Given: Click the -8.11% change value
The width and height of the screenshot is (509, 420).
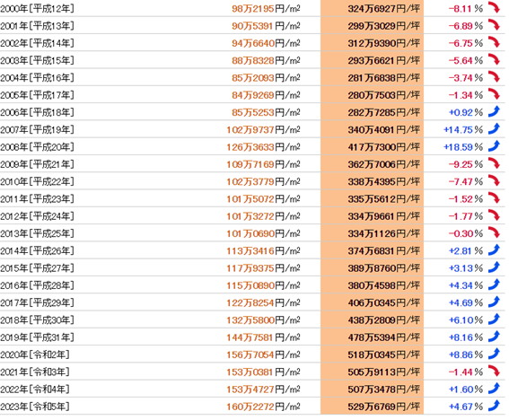Looking at the screenshot, I should click(466, 9).
